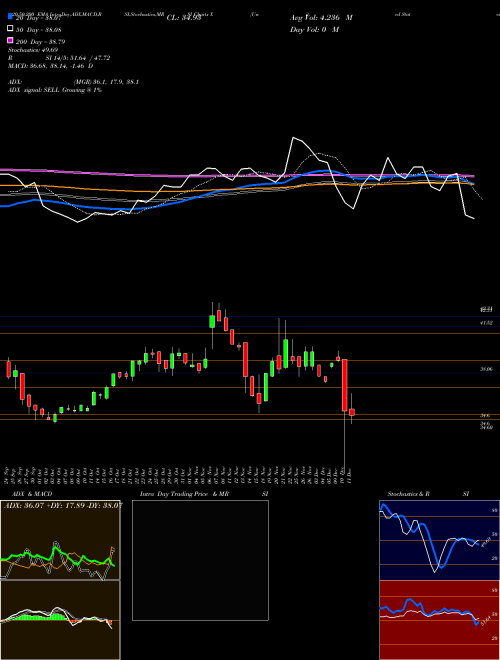The height and width of the screenshot is (660, 500).
Task: Click the 'ADX & MACD' panel title
Action: [x=32, y=494]
